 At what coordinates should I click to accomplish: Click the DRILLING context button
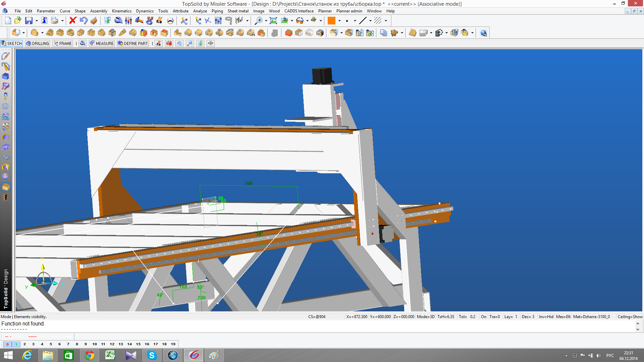(38, 43)
